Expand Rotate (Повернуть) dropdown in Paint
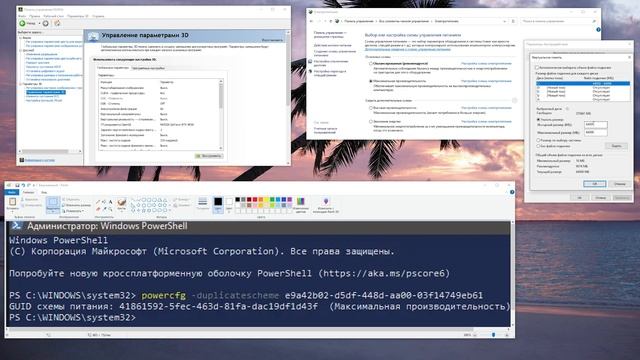640x360 pixels. (73, 211)
